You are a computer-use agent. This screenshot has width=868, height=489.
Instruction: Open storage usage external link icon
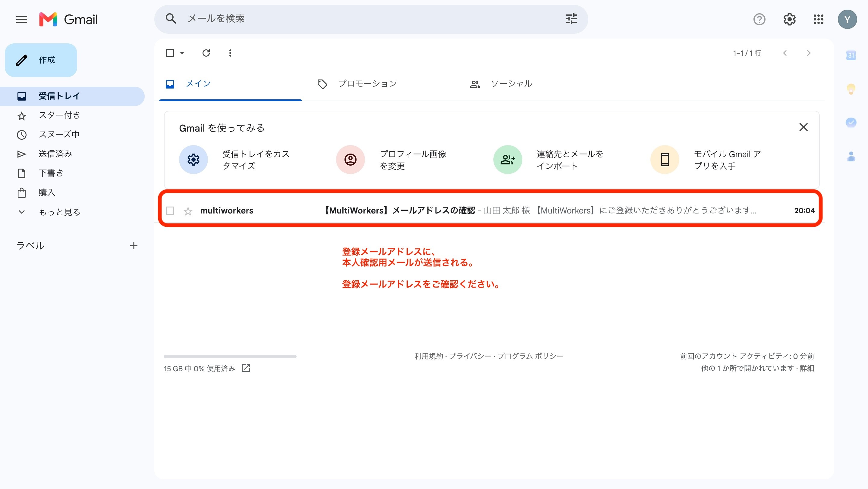click(x=246, y=368)
